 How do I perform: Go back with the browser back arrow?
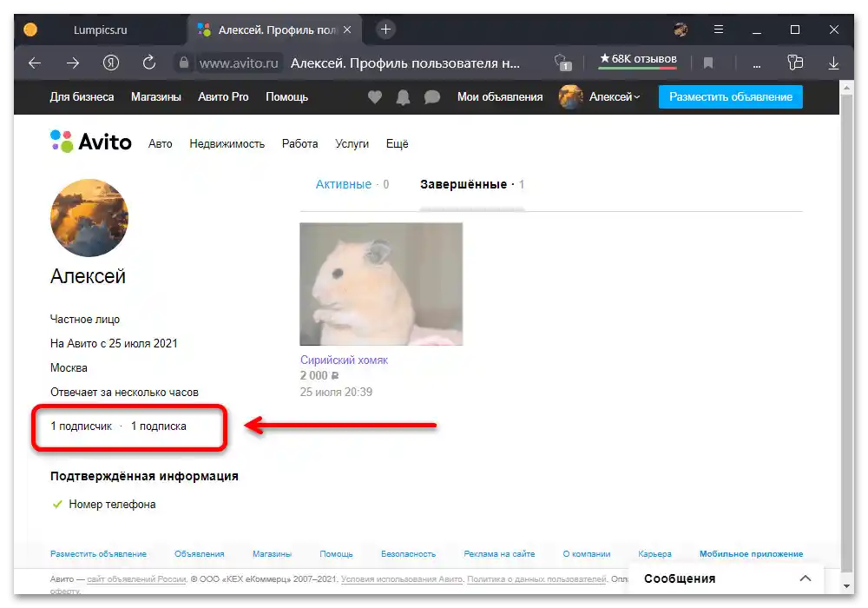pos(35,63)
